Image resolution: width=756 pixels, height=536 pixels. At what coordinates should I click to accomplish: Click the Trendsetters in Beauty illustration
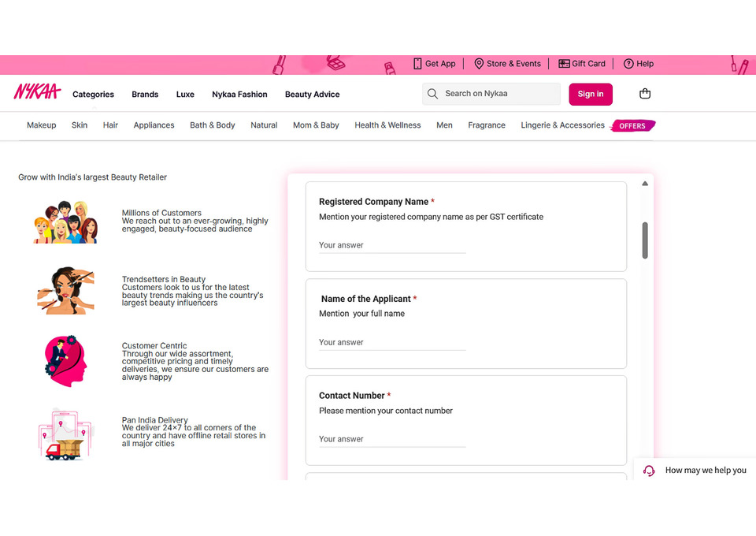click(x=65, y=290)
